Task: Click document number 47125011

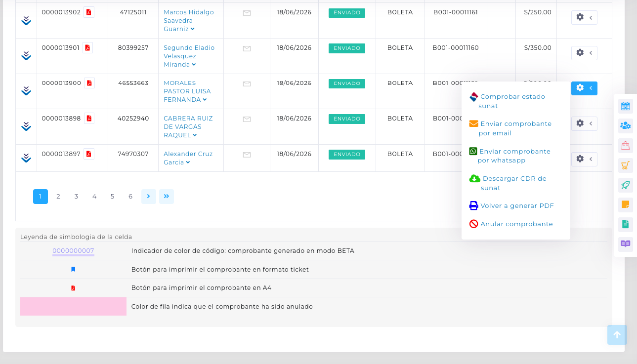Action: click(133, 12)
